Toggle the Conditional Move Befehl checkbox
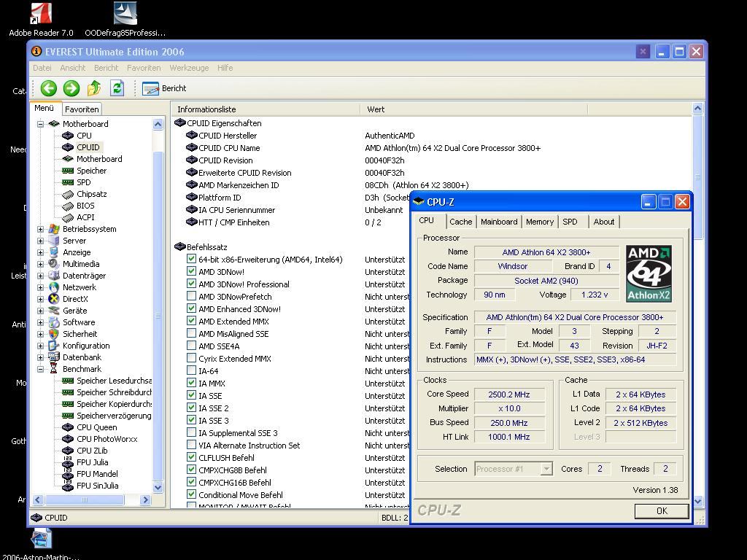Image resolution: width=747 pixels, height=560 pixels. coord(192,494)
